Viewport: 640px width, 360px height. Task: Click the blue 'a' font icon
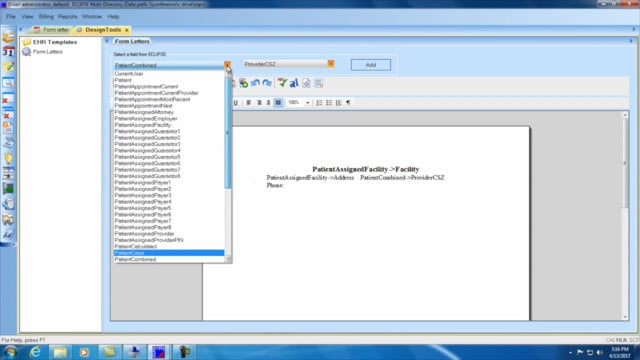(294, 83)
